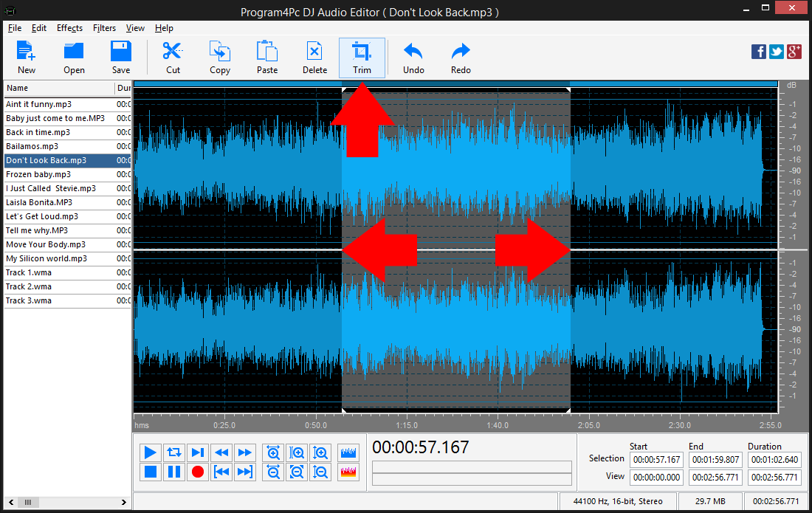Expand the View menu options
Screen dimensions: 812x513
pyautogui.click(x=135, y=28)
